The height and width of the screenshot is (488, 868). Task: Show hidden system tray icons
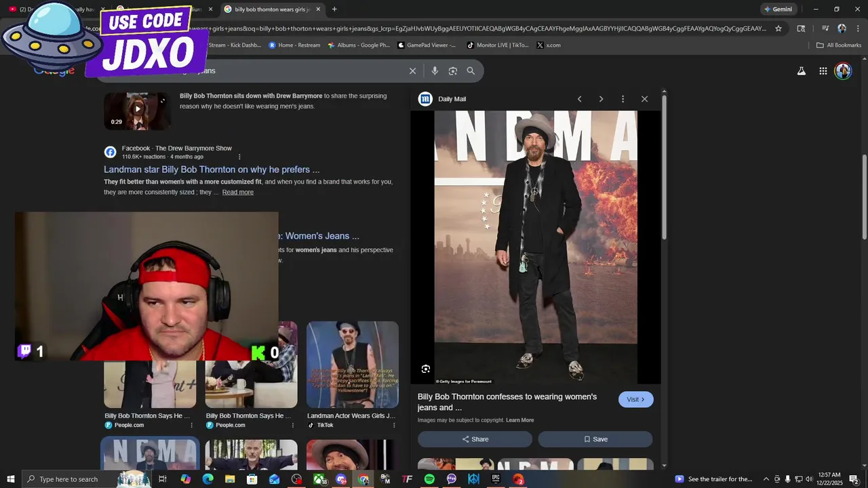pos(766,479)
